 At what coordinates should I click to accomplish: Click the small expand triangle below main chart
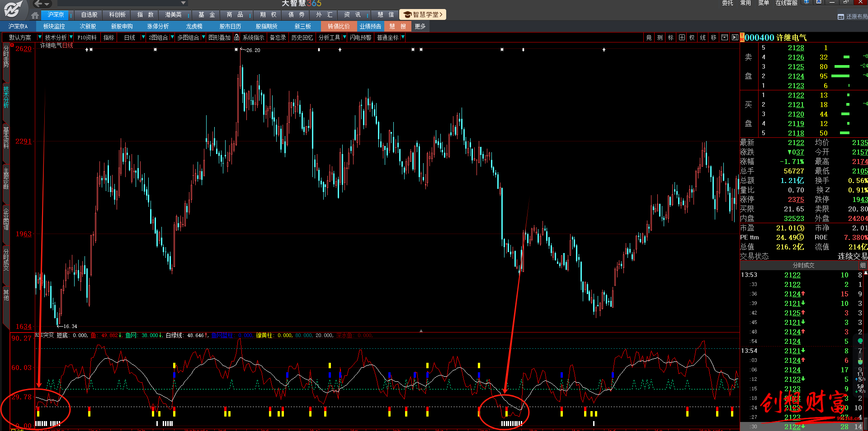click(421, 331)
